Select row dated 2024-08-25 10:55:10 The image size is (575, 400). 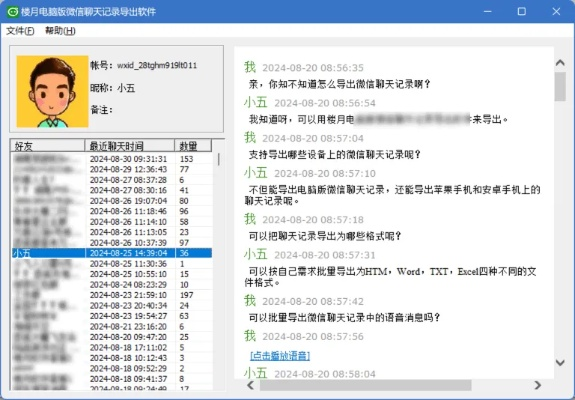(112, 274)
